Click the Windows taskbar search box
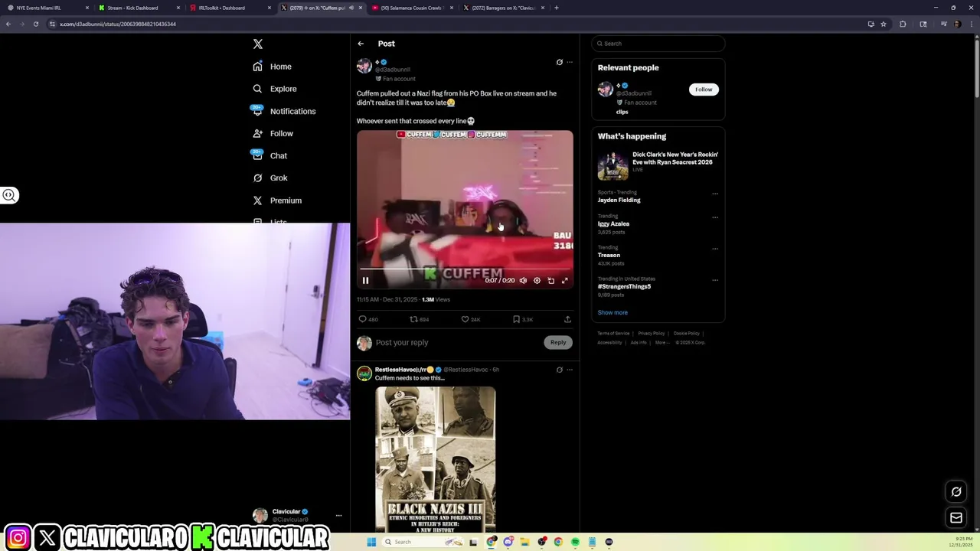This screenshot has height=551, width=980. pos(423,542)
